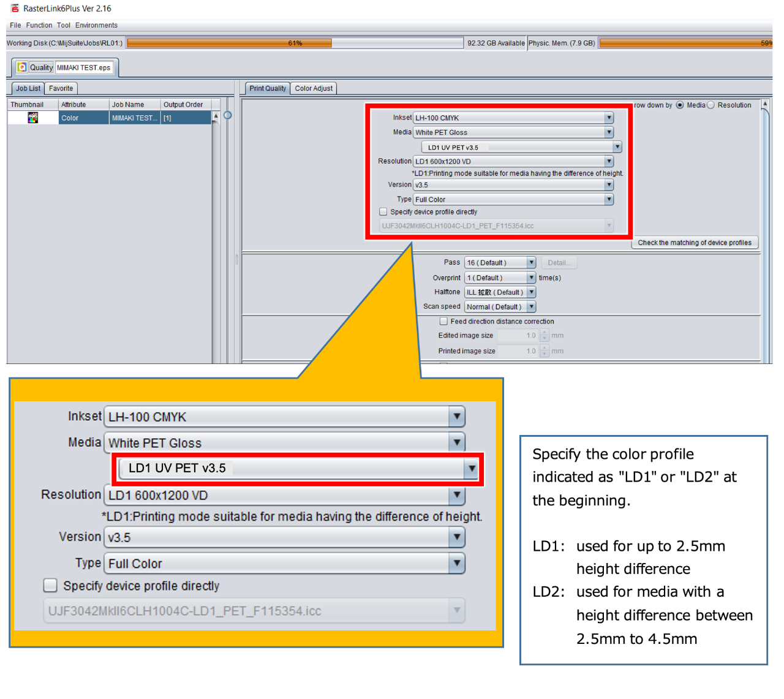Click the Printed image size stepper arrows

click(545, 351)
